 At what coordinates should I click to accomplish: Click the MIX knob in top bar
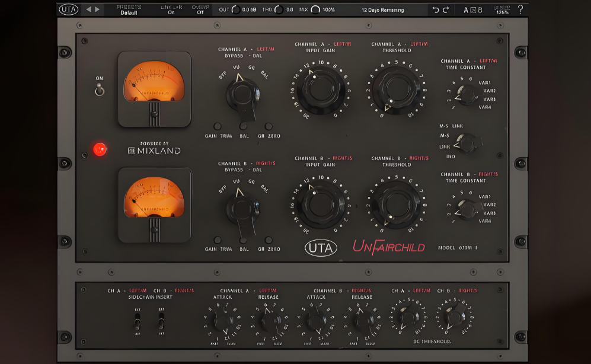[x=316, y=9]
